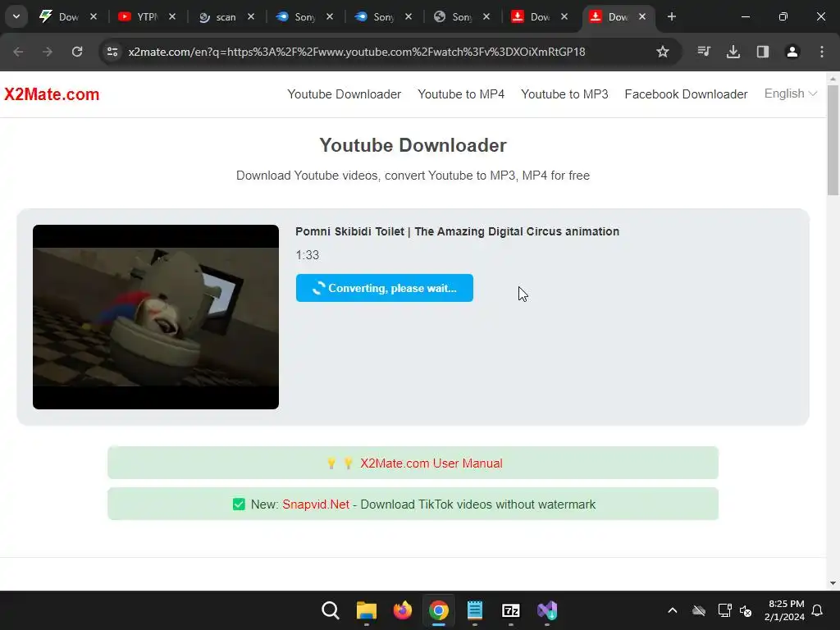The width and height of the screenshot is (840, 630).
Task: Toggle the Chrome side panel icon
Action: [x=763, y=52]
